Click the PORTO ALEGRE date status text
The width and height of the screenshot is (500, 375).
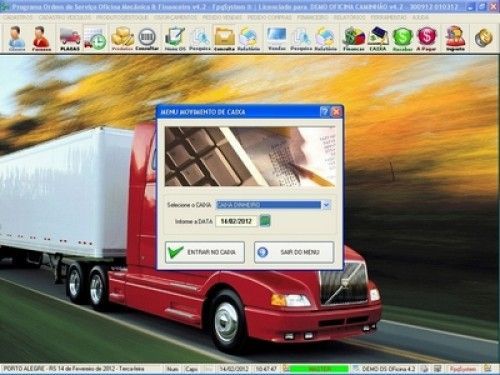click(x=74, y=369)
